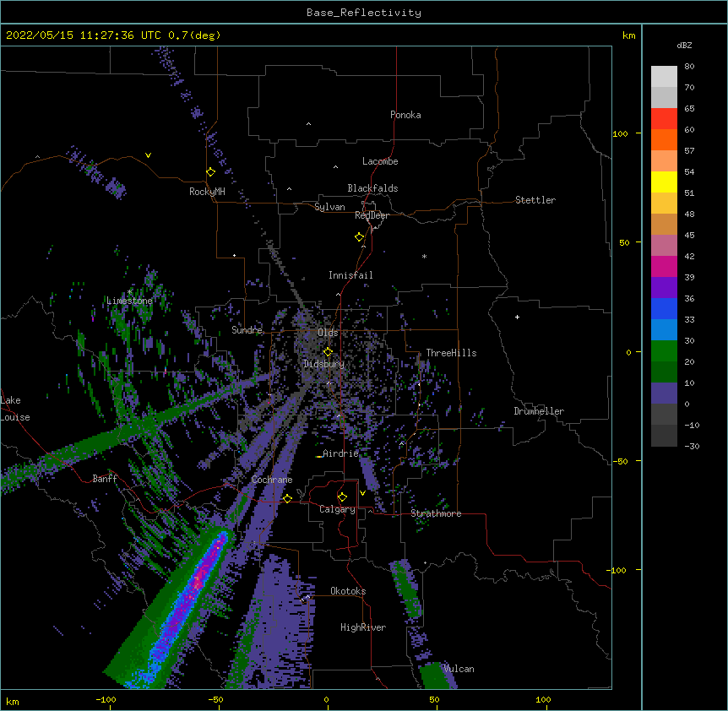This screenshot has height=711, width=728.
Task: Click the RockyMH label
Action: click(x=207, y=192)
